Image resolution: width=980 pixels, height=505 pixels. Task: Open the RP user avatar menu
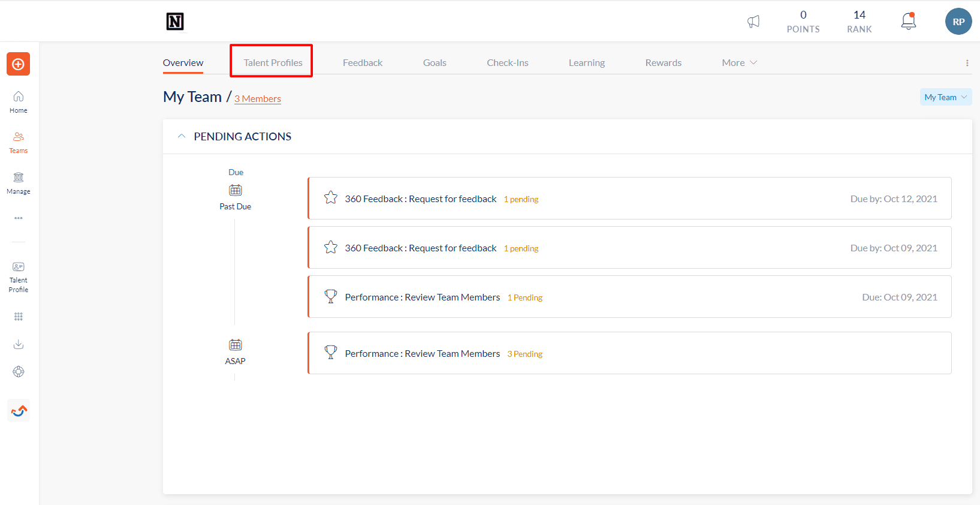point(958,22)
